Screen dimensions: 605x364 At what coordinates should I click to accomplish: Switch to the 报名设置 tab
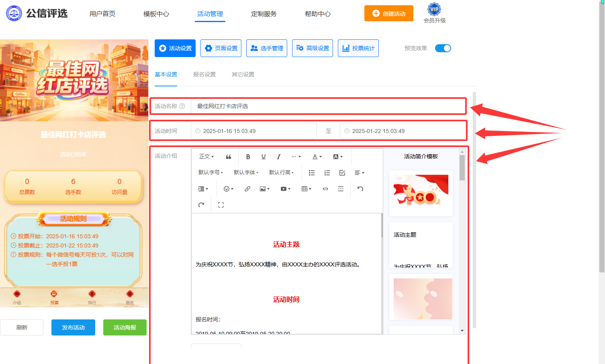click(x=204, y=74)
